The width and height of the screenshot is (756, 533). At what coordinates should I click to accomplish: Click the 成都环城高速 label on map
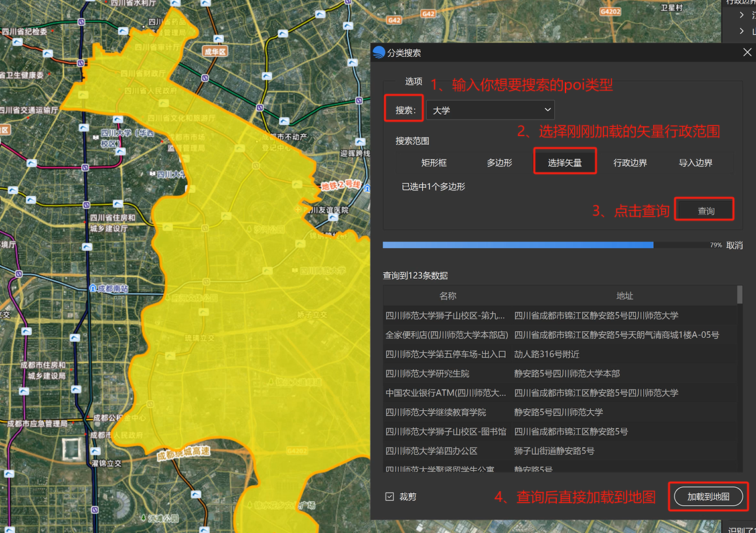tap(184, 453)
